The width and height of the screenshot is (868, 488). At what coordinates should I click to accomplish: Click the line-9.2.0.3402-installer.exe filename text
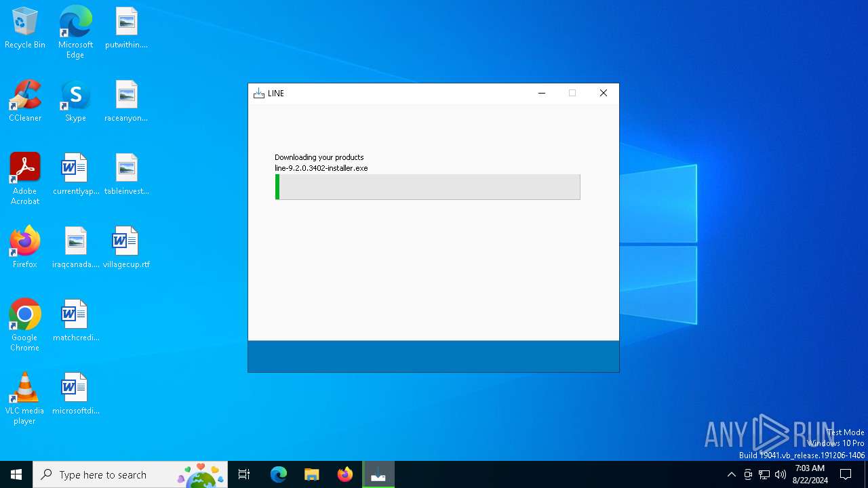click(321, 168)
